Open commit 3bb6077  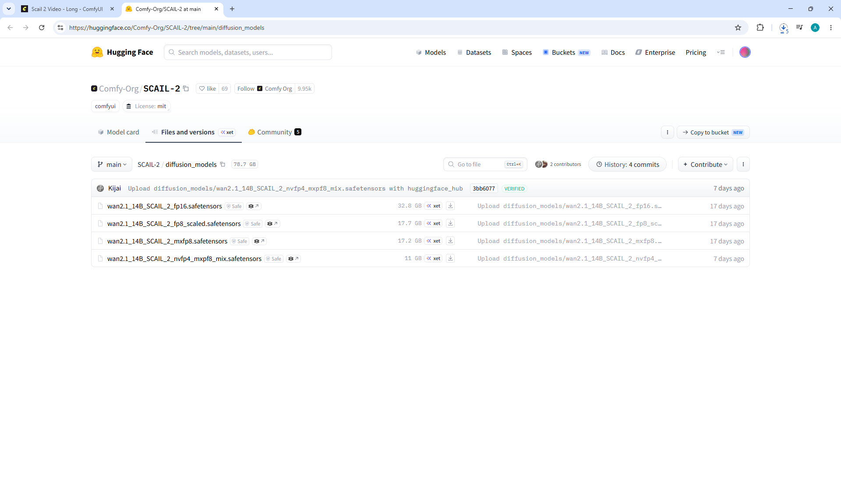(484, 188)
